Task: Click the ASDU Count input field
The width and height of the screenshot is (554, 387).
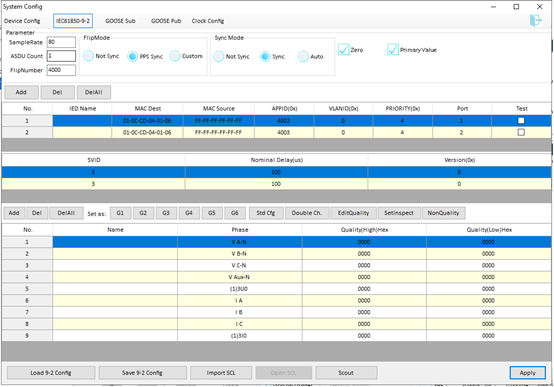Action: tap(61, 56)
